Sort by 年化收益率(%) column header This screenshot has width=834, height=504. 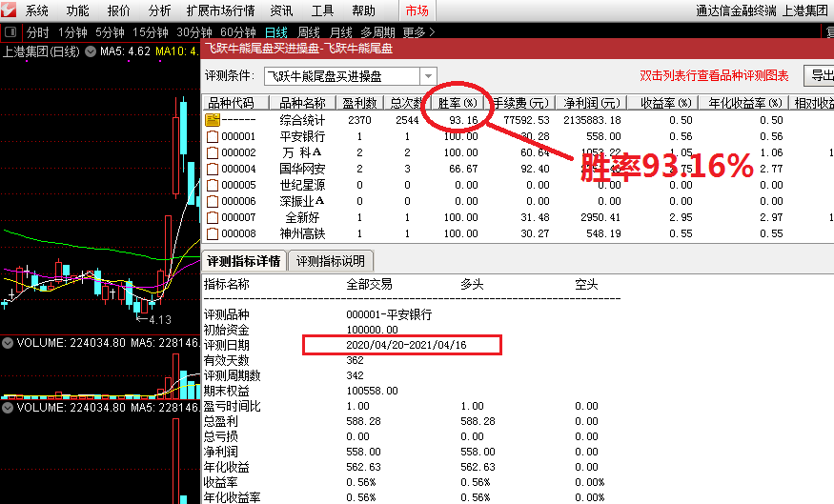744,103
